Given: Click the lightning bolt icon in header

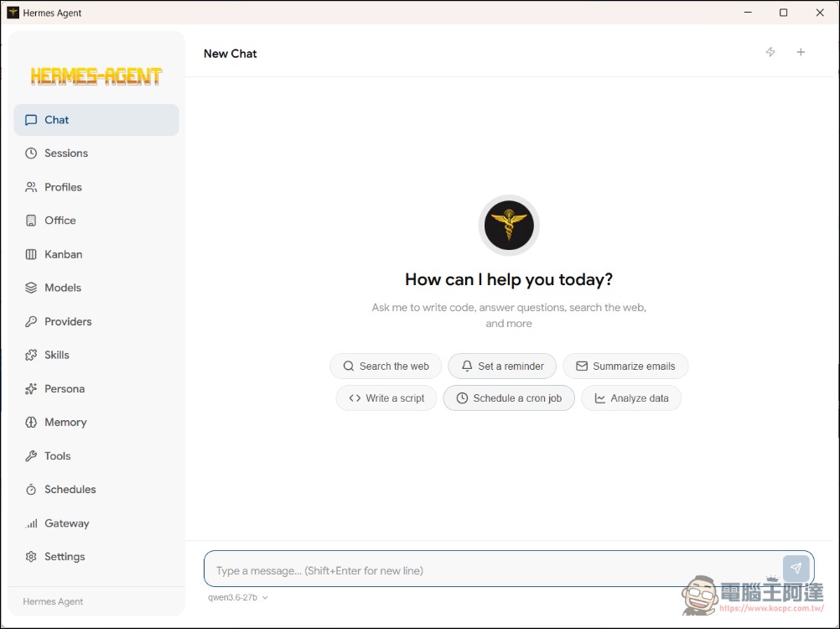Looking at the screenshot, I should click(x=770, y=52).
